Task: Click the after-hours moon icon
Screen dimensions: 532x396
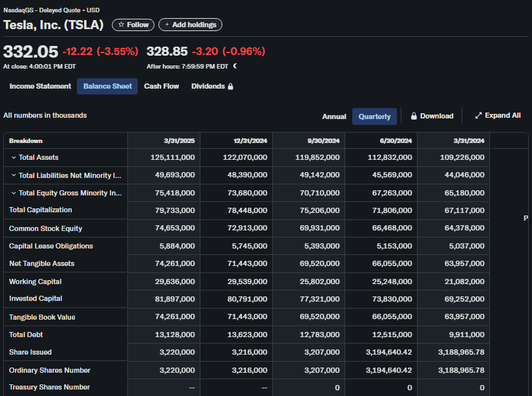Action: [235, 66]
